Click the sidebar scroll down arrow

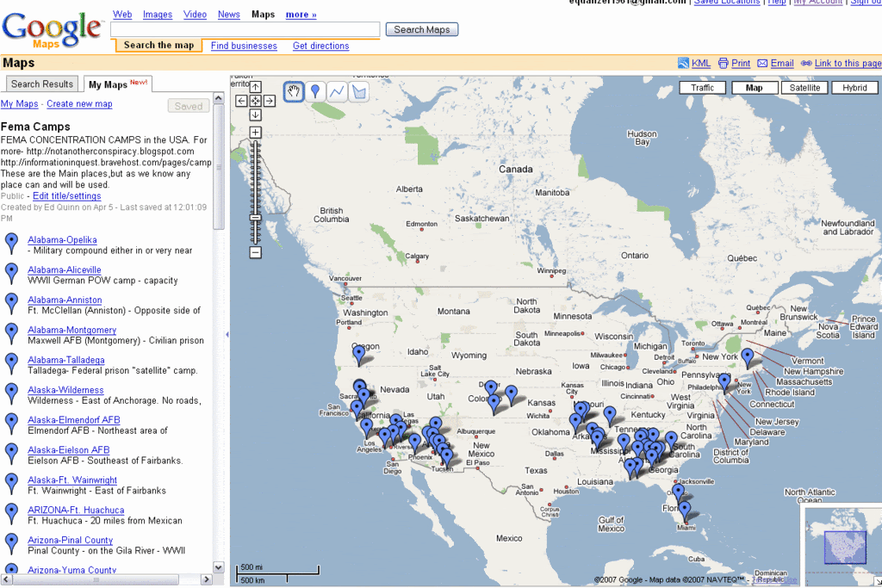(x=219, y=567)
